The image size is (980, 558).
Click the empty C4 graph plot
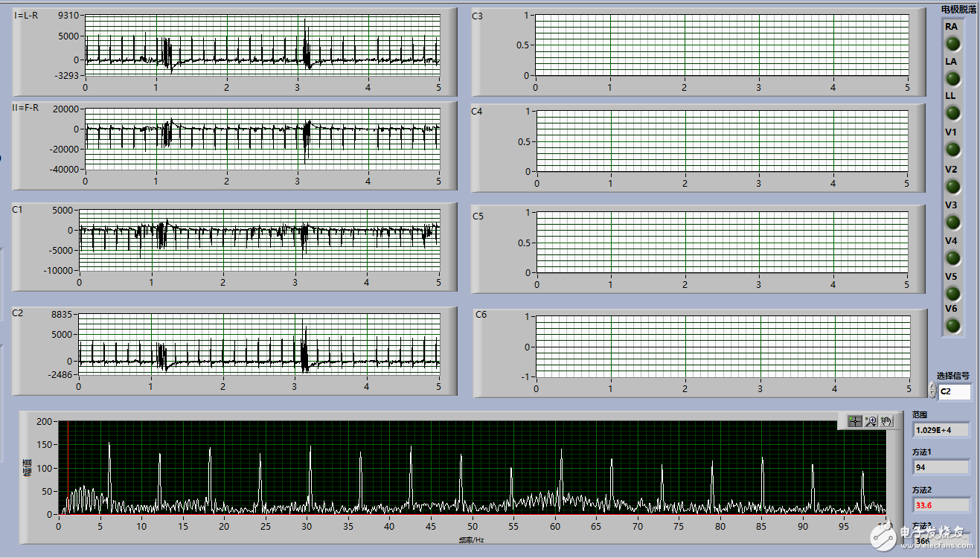pyautogui.click(x=722, y=141)
